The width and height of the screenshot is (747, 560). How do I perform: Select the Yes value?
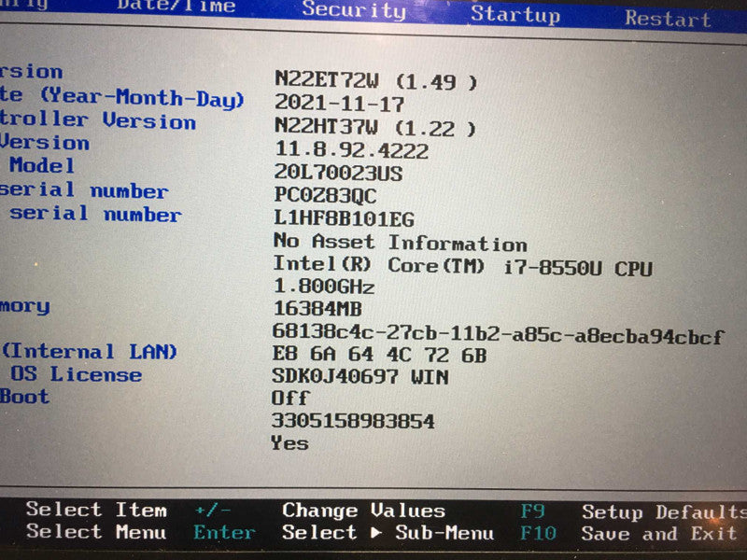pos(289,443)
